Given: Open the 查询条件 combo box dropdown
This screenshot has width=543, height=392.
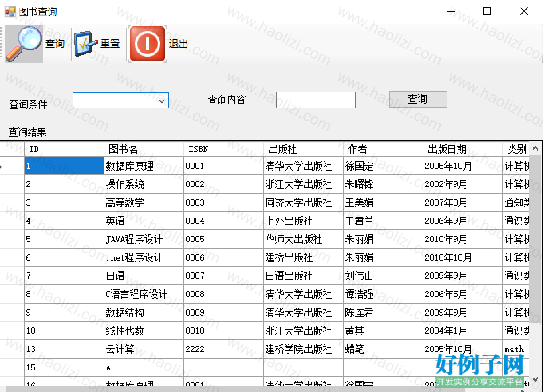Looking at the screenshot, I should (x=161, y=101).
